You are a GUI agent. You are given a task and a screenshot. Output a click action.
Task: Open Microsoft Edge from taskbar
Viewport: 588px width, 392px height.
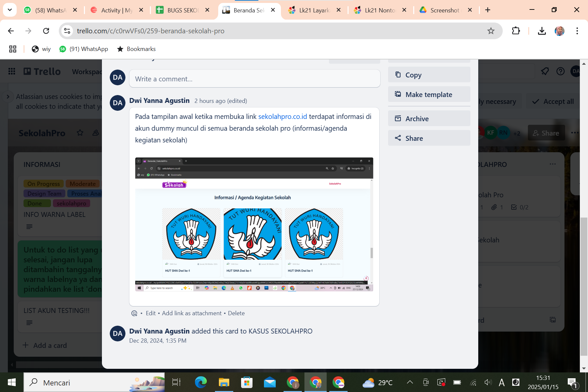(201, 383)
